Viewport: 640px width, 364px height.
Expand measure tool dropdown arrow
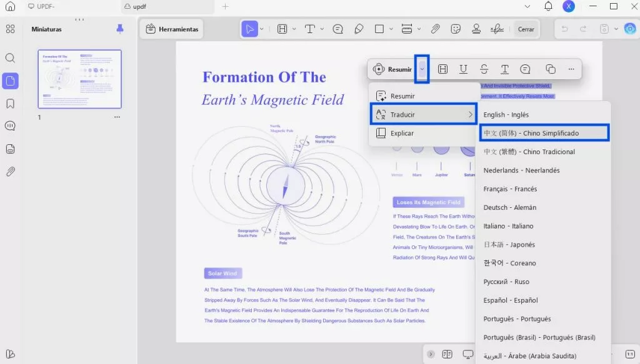click(419, 29)
